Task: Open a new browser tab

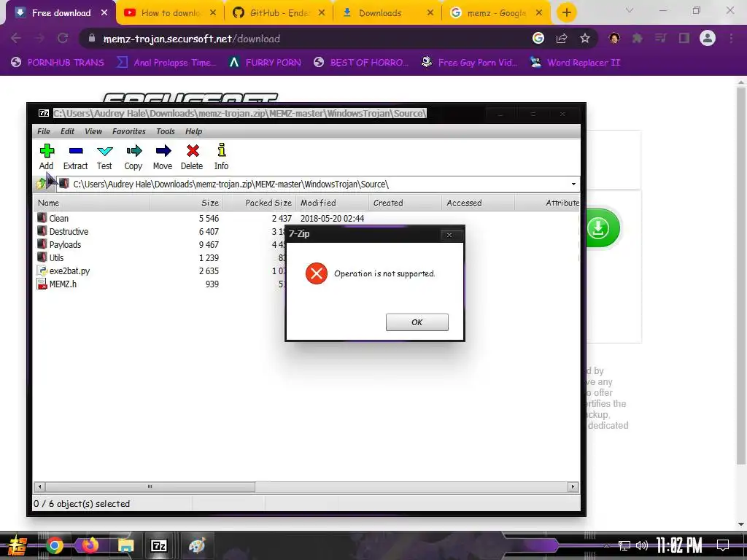Action: click(566, 13)
